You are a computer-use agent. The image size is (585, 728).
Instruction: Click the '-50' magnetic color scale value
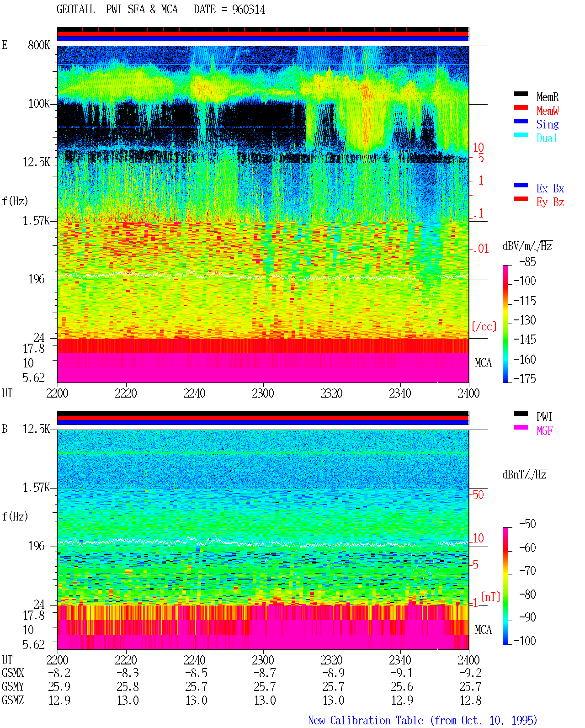(528, 524)
